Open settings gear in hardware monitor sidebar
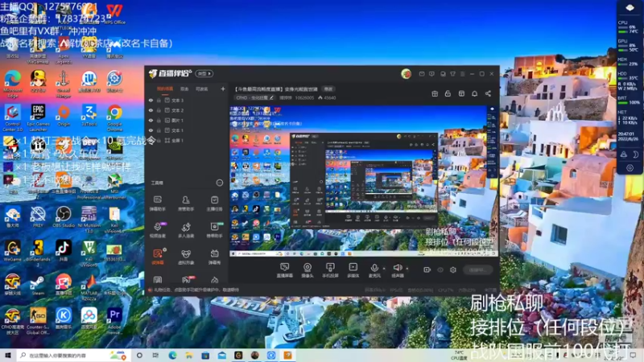Image resolution: width=644 pixels, height=362 pixels. point(630,168)
